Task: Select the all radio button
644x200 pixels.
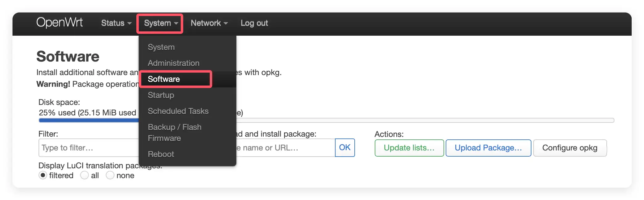Action: 84,175
